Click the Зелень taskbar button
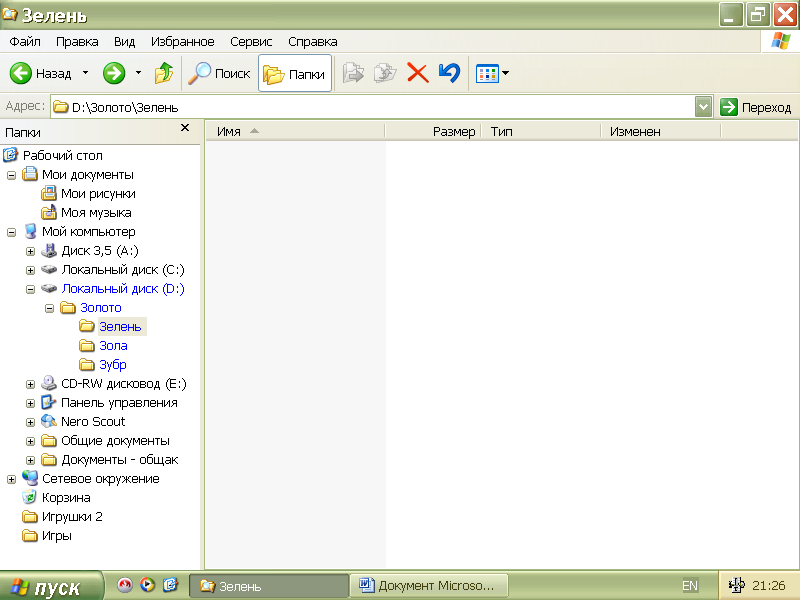The height and width of the screenshot is (600, 800). (x=269, y=586)
